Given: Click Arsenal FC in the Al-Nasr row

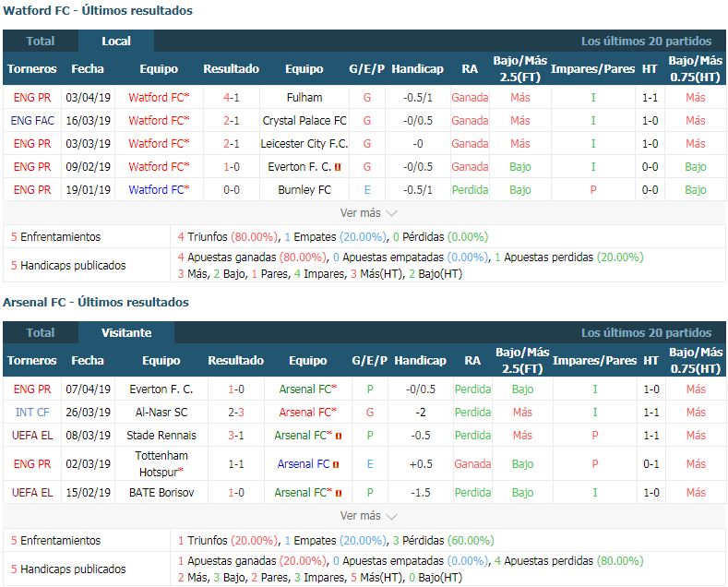Looking at the screenshot, I should click(x=308, y=413).
